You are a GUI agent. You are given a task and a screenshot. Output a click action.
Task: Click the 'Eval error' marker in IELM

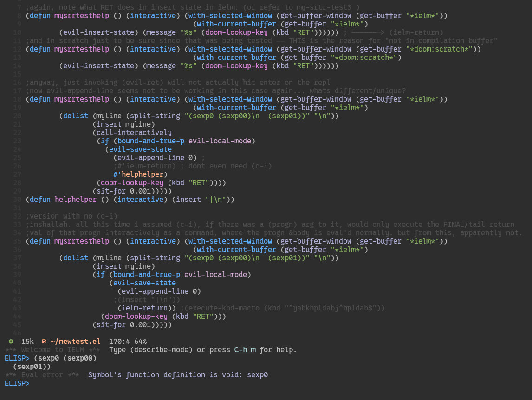[x=42, y=375]
